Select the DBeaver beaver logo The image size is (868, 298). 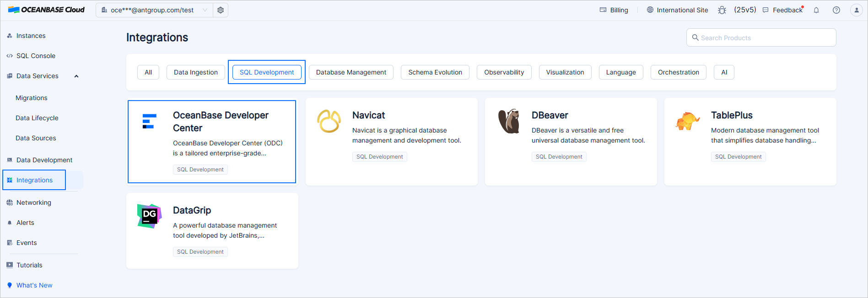tap(509, 121)
